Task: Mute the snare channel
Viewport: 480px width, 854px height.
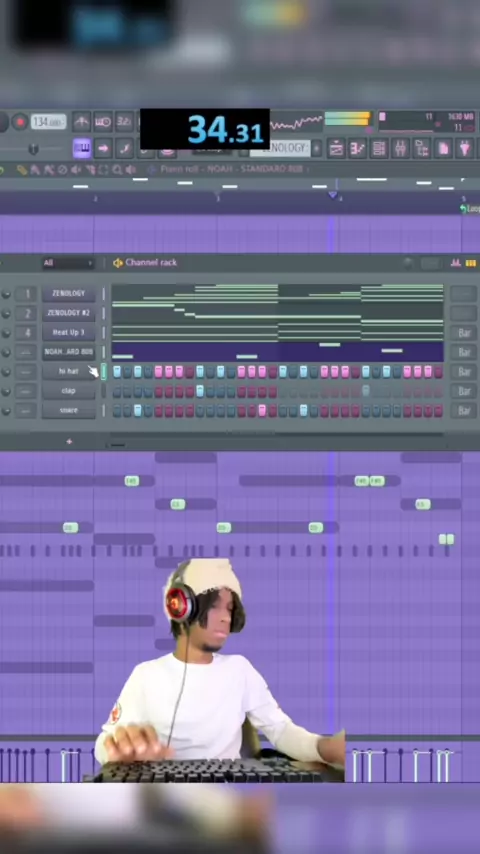Action: click(x=6, y=411)
